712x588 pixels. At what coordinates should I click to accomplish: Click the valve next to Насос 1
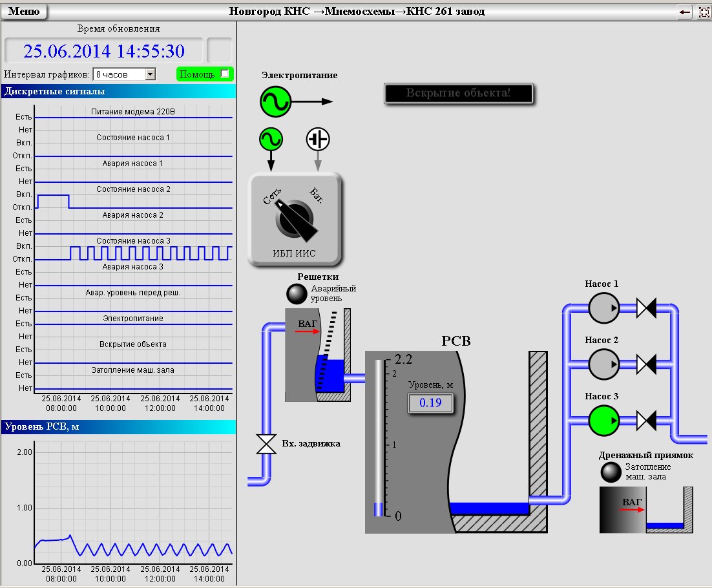point(646,308)
